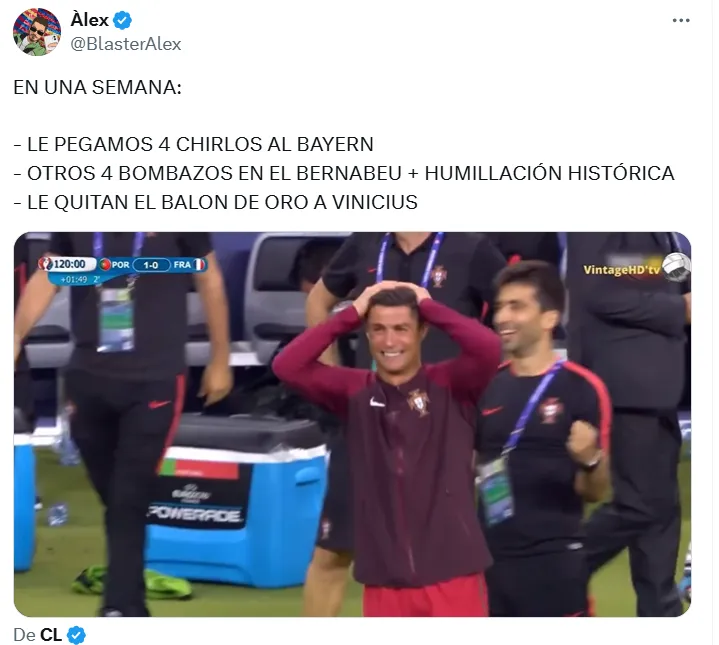Click the blue verified badge beside Àlex
The height and width of the screenshot is (645, 719).
122,21
